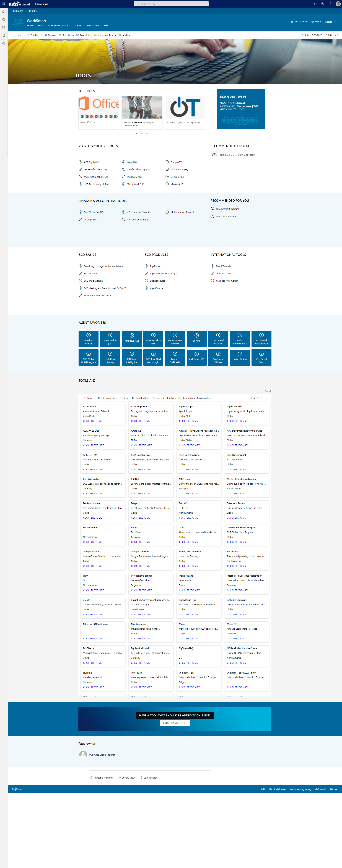Click CLICK HERE TO VISIT under AA Saleslink
This screenshot has height=868, width=342.
pyautogui.click(x=93, y=421)
